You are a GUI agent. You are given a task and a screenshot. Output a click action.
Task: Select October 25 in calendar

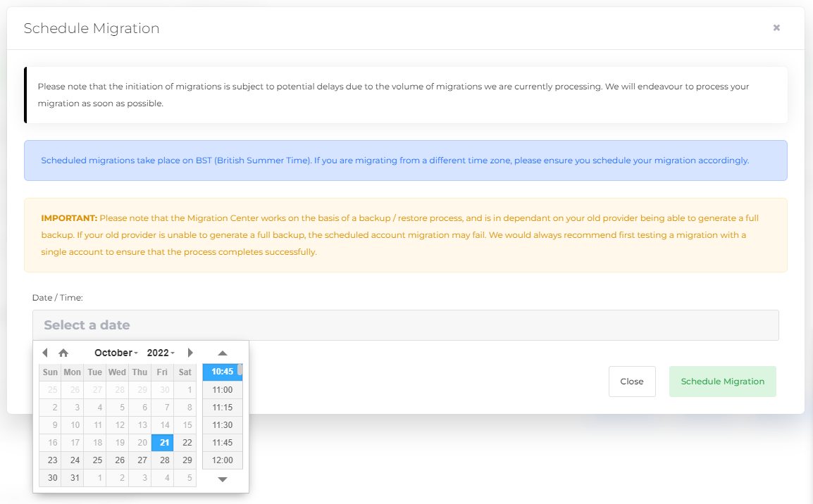pos(95,460)
